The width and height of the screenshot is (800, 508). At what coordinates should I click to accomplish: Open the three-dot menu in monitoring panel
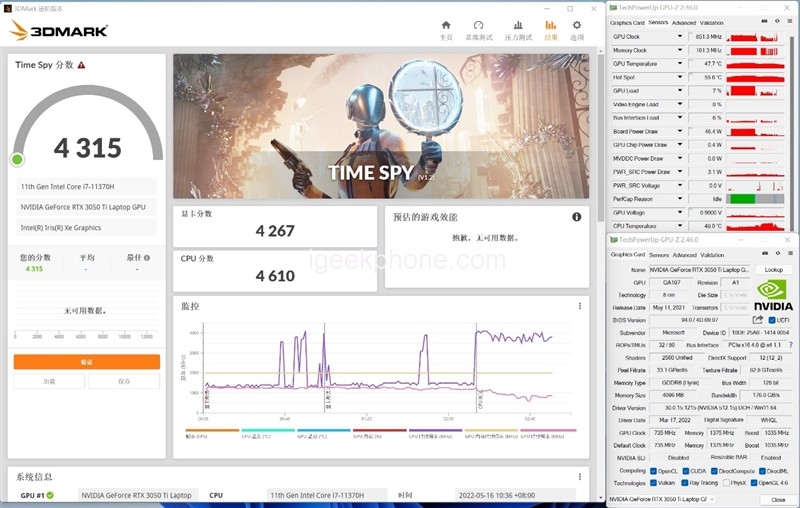click(579, 306)
